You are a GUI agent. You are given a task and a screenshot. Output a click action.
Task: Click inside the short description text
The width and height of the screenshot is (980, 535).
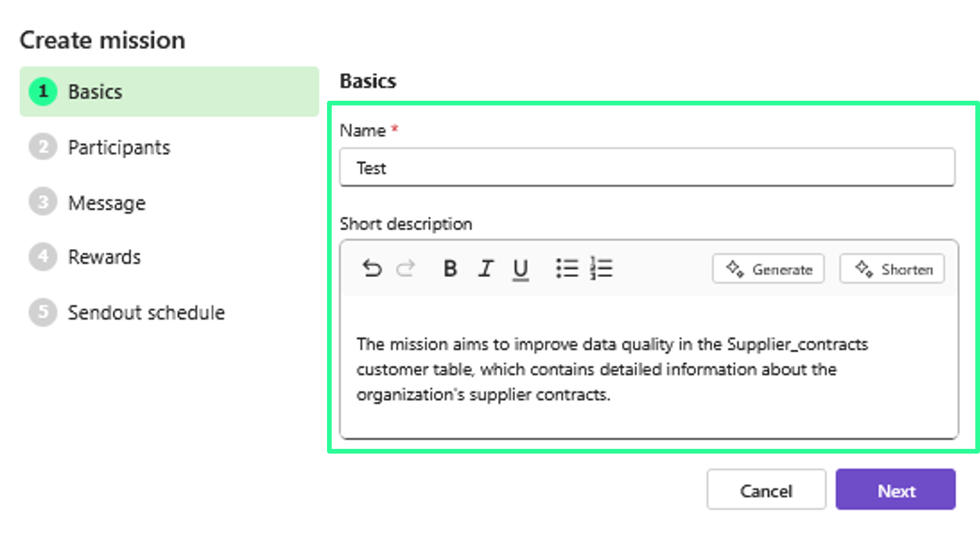[x=612, y=369]
